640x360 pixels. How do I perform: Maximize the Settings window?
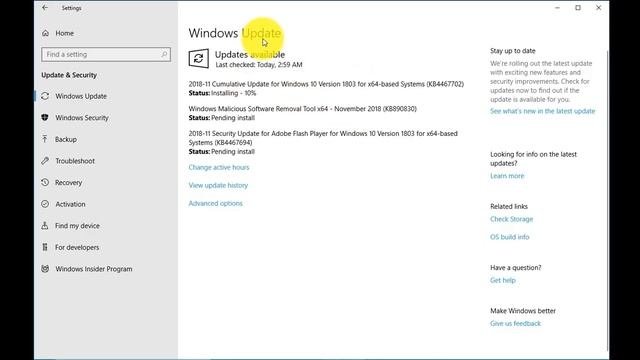click(578, 8)
